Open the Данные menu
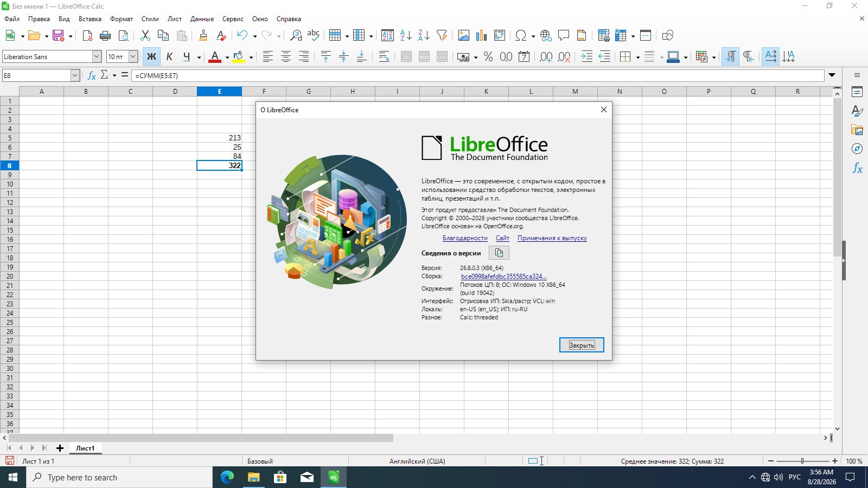 point(202,19)
